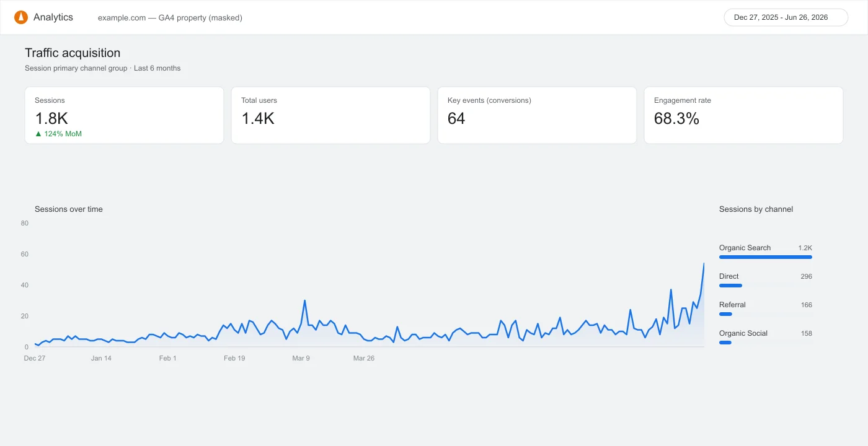Click the Organic Search channel label
The width and height of the screenshot is (868, 446).
(745, 248)
